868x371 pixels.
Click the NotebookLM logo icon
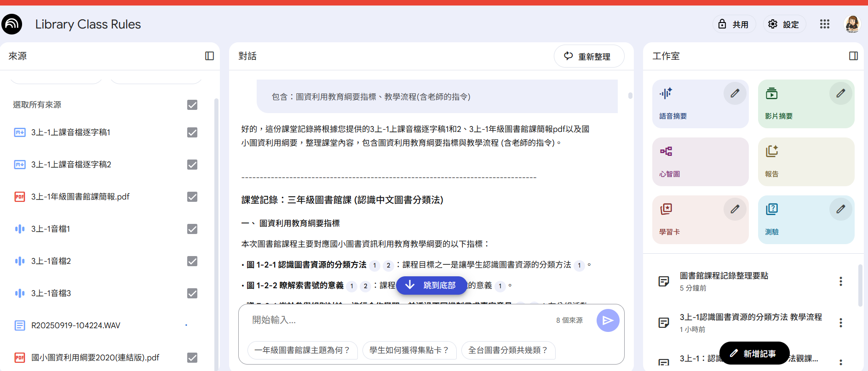[x=11, y=24]
